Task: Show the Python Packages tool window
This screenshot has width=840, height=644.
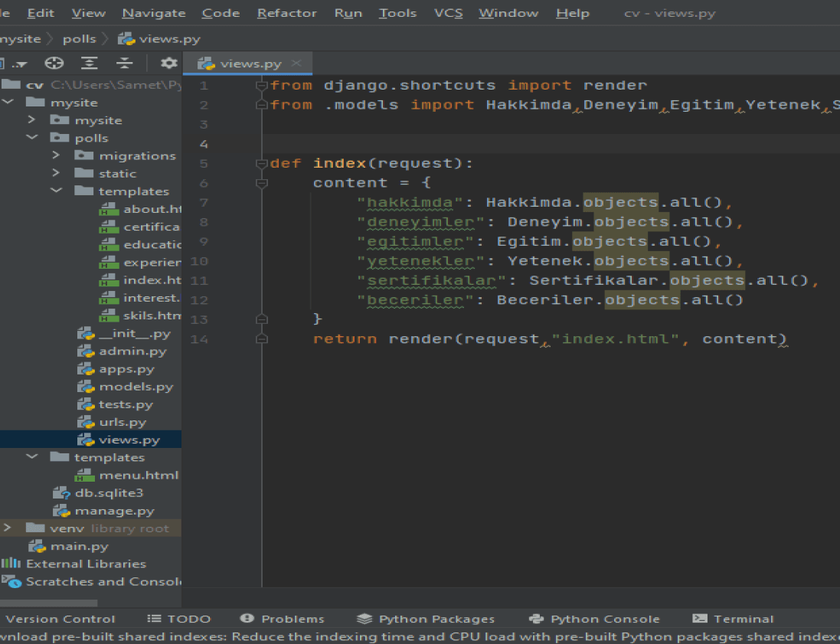Action: (x=426, y=619)
